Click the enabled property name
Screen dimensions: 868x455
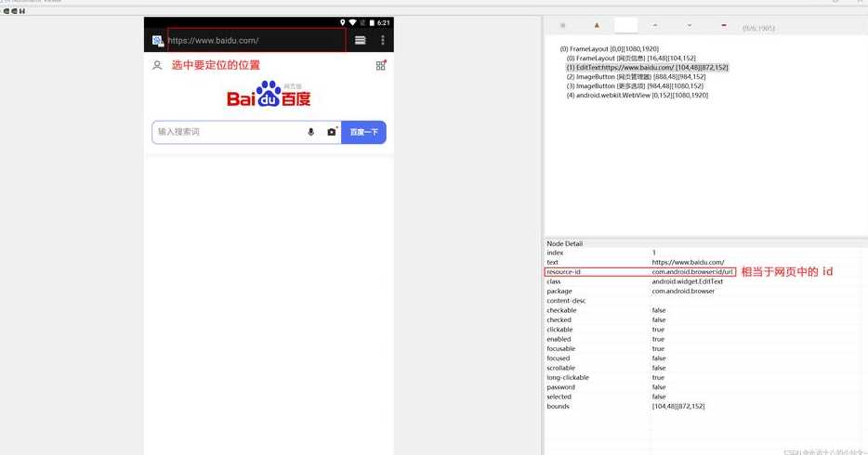[559, 339]
